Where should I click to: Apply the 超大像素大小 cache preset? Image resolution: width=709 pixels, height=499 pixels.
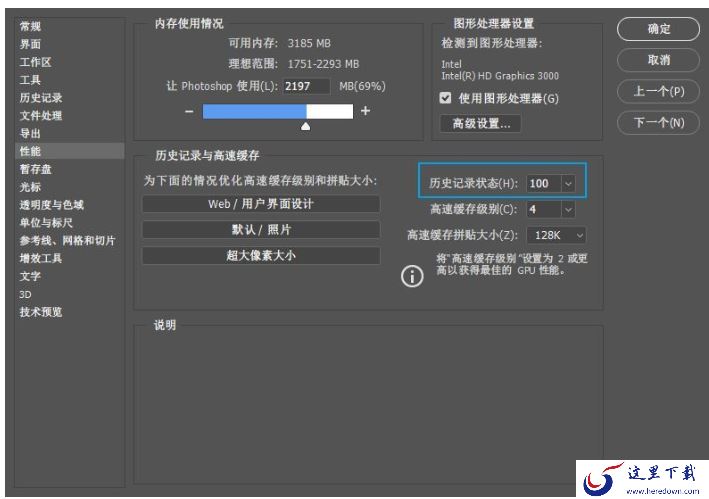[x=261, y=255]
